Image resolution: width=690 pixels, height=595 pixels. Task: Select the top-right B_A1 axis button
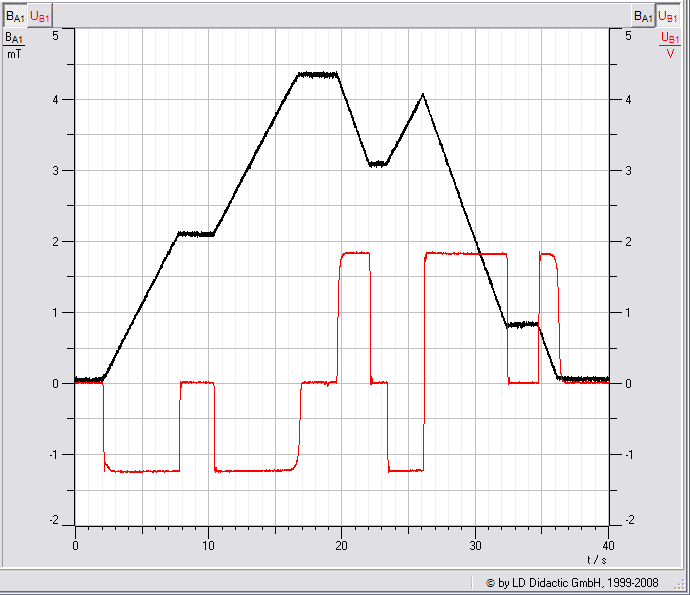pyautogui.click(x=643, y=16)
